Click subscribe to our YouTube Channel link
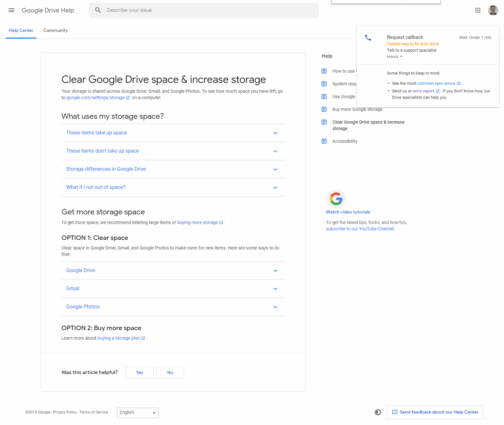This screenshot has height=425, width=504. tap(360, 229)
